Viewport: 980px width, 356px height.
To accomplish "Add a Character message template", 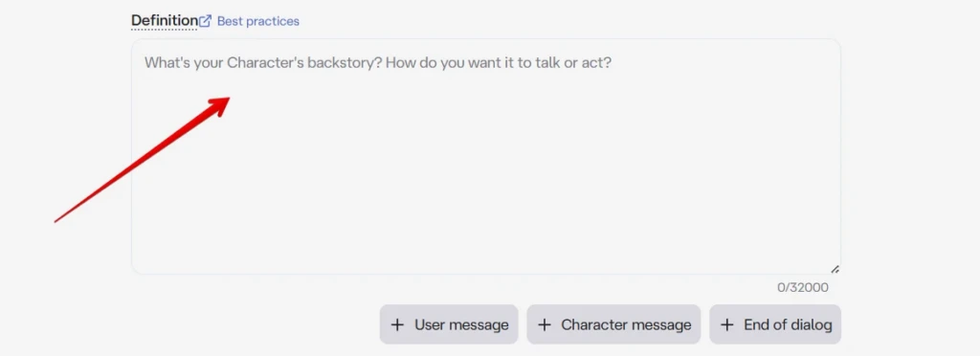I will tap(613, 324).
